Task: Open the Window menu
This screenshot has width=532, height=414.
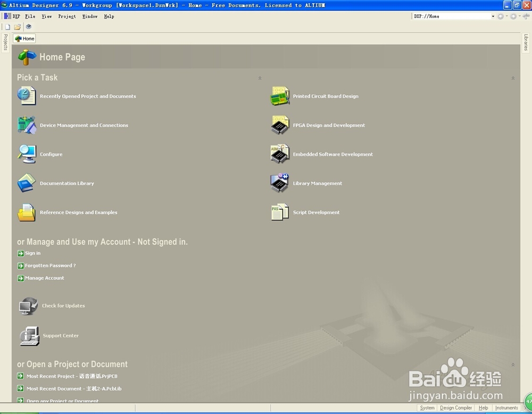Action: tap(89, 16)
